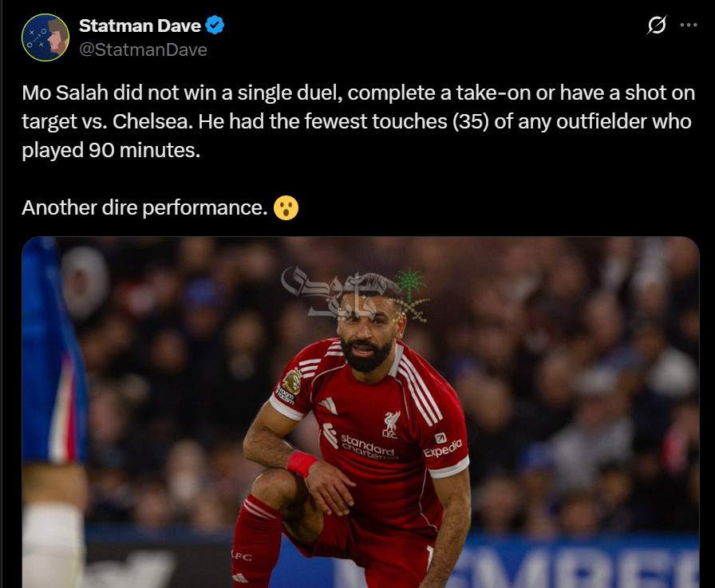Click the Liverpool LFC crest on the shirt

coord(391,424)
